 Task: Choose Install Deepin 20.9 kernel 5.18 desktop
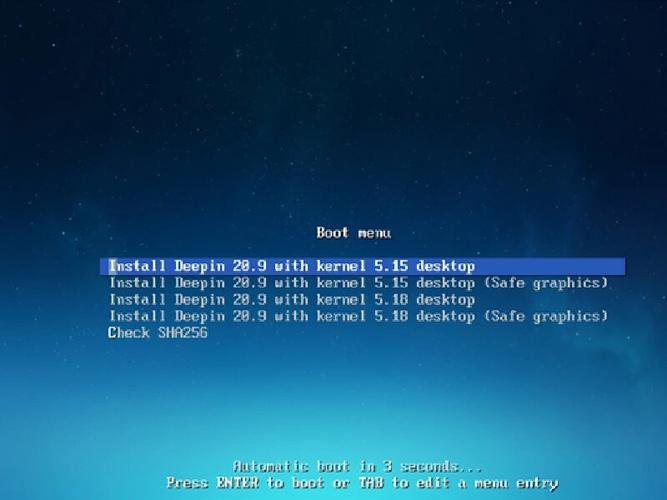pos(292,300)
